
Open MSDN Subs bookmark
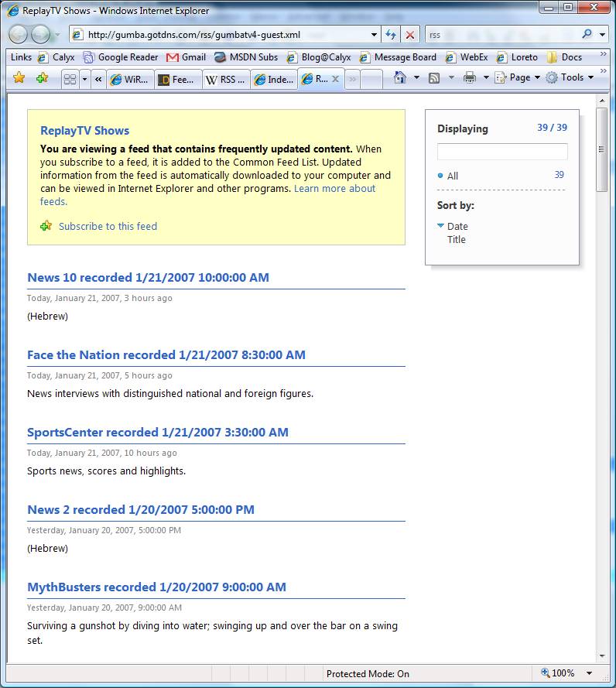click(x=246, y=57)
